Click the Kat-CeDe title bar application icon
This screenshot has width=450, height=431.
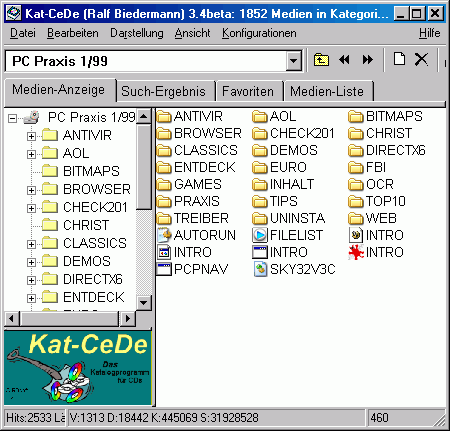14,14
